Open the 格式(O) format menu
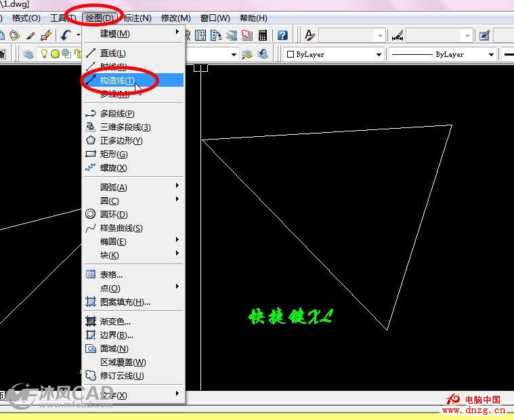The height and width of the screenshot is (420, 514). pos(26,18)
